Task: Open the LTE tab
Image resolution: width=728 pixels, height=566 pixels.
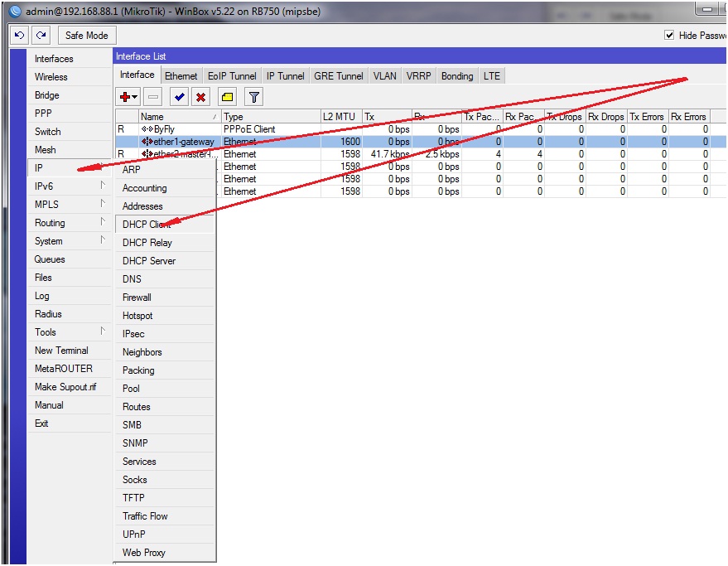Action: tap(492, 75)
